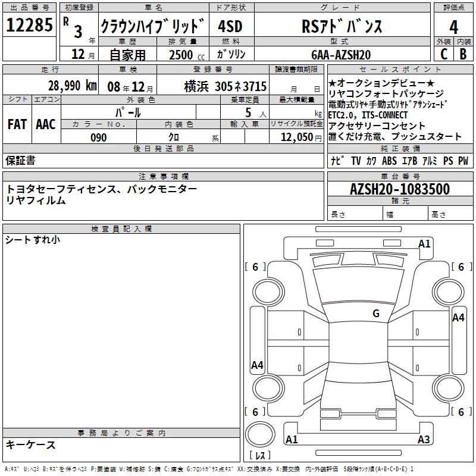Select the overall evaluation score 4
The image size is (476, 476).
click(x=453, y=27)
